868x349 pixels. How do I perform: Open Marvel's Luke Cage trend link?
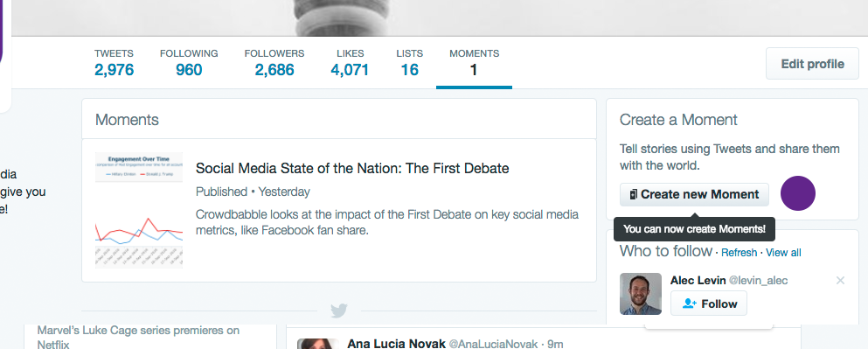(138, 337)
